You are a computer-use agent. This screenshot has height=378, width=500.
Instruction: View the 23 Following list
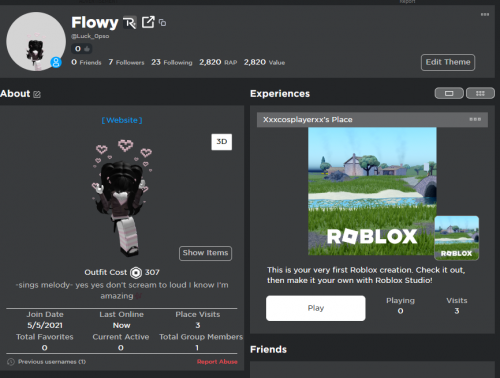tap(172, 62)
